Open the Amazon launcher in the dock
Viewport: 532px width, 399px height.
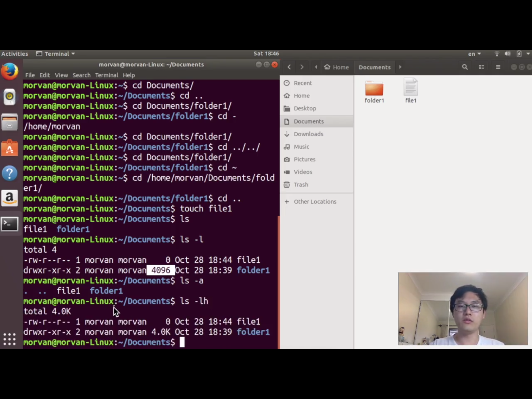[10, 198]
